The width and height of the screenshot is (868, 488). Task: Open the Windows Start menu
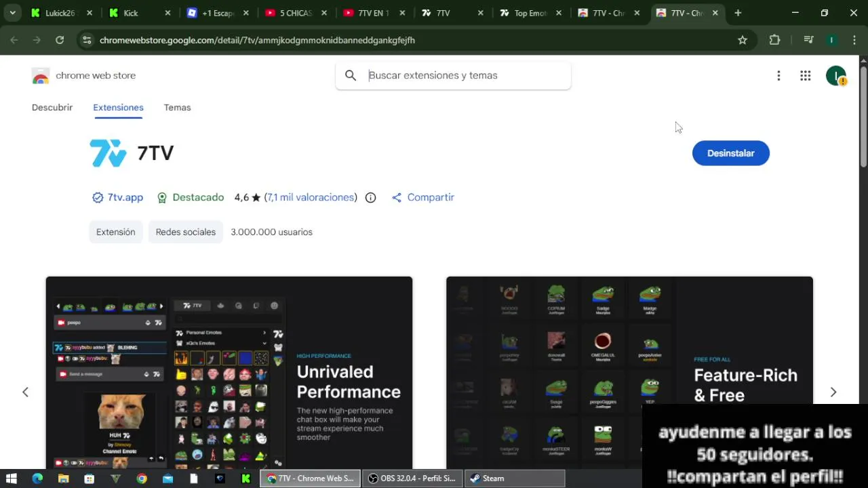pos(11,479)
